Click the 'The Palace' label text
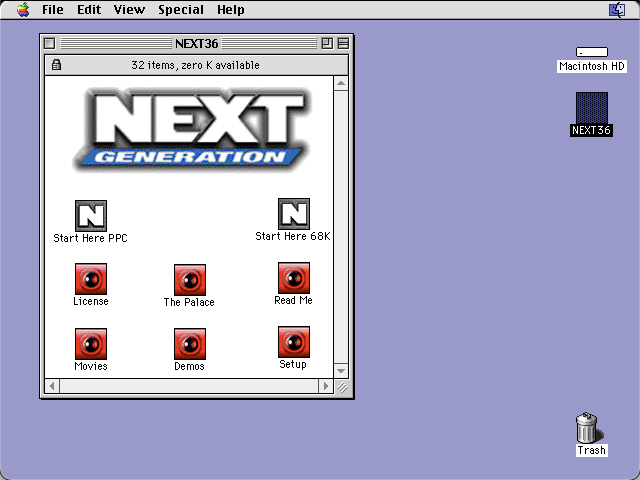Image resolution: width=640 pixels, height=480 pixels. tap(189, 302)
